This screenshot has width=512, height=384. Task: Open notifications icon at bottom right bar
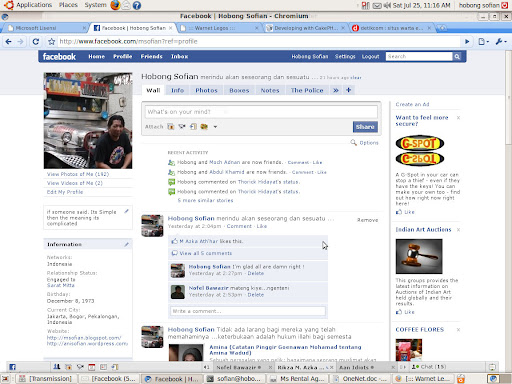(x=492, y=367)
